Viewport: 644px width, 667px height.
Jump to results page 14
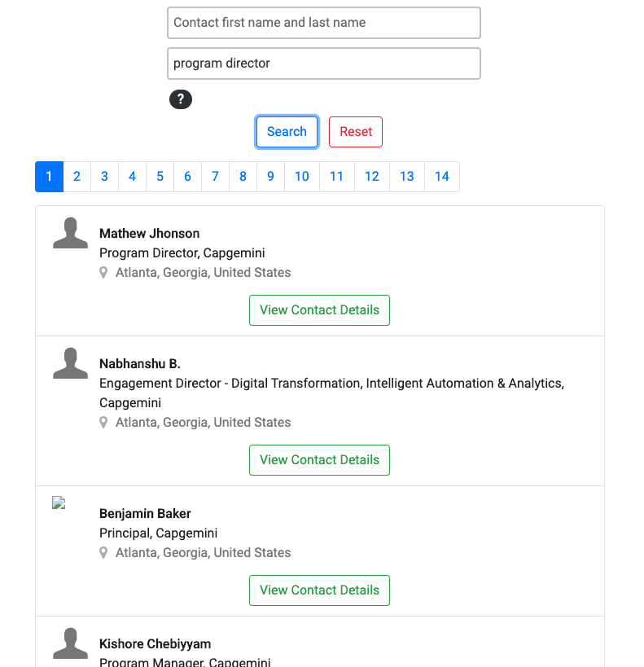point(442,177)
